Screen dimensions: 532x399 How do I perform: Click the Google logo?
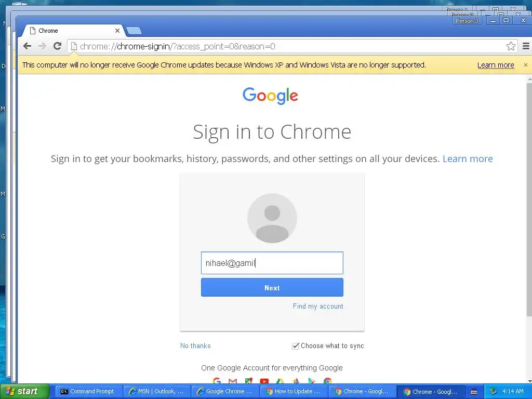(270, 96)
